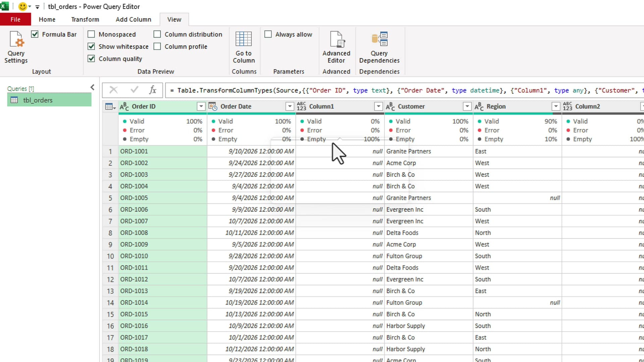The width and height of the screenshot is (644, 362).
Task: Select the Column1 header
Action: click(321, 107)
